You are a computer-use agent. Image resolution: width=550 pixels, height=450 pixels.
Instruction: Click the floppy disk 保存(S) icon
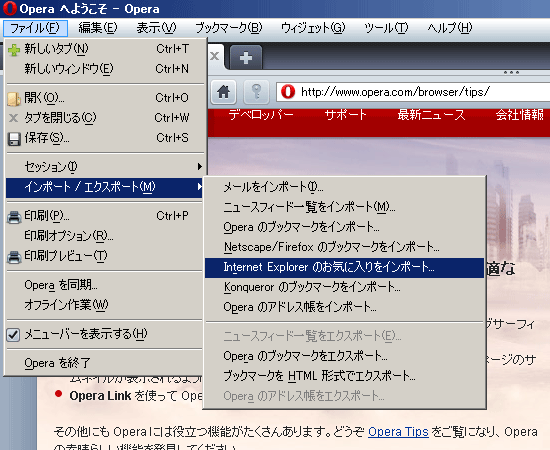click(x=14, y=139)
